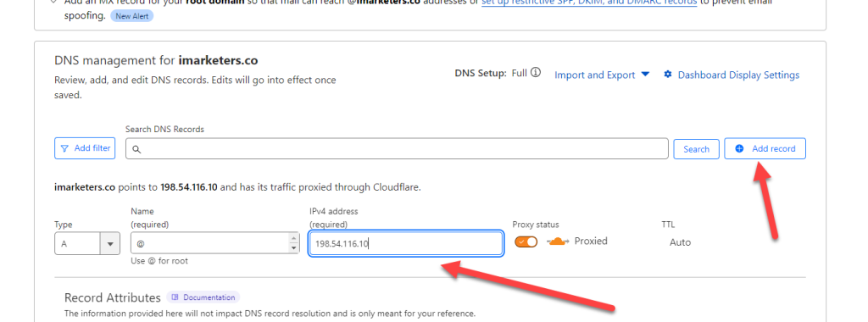Screen dimensions: 868x322
Task: Focus the Search DNS Records input field
Action: pyautogui.click(x=397, y=149)
